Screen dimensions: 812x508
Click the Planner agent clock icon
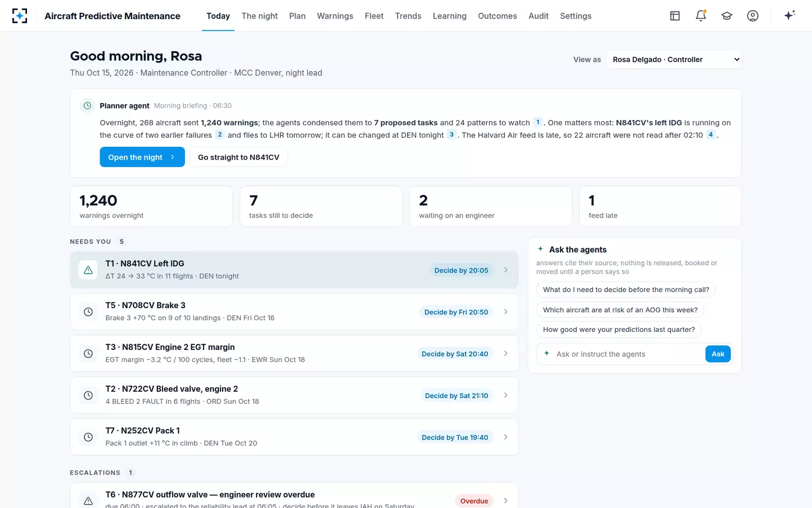[x=87, y=106]
